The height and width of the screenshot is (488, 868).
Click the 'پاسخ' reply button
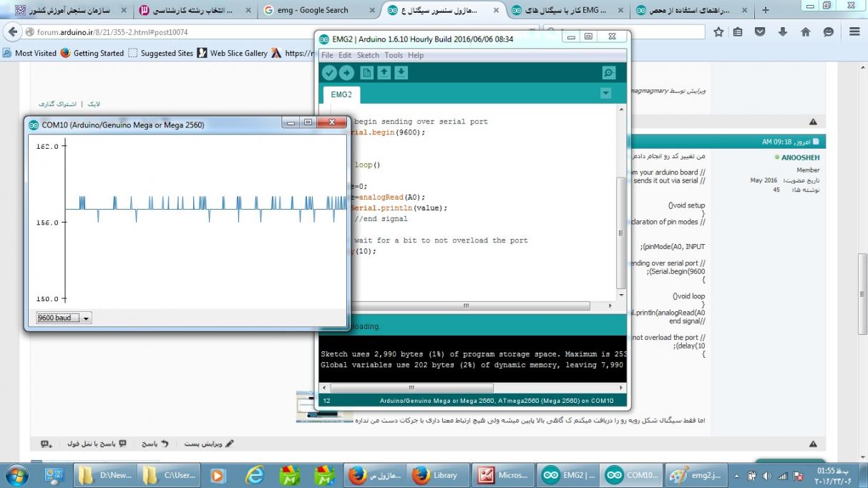click(155, 444)
